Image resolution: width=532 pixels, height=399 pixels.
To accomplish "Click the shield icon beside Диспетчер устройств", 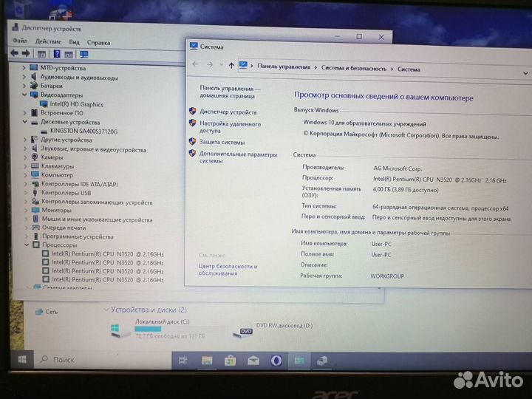I will [x=193, y=111].
